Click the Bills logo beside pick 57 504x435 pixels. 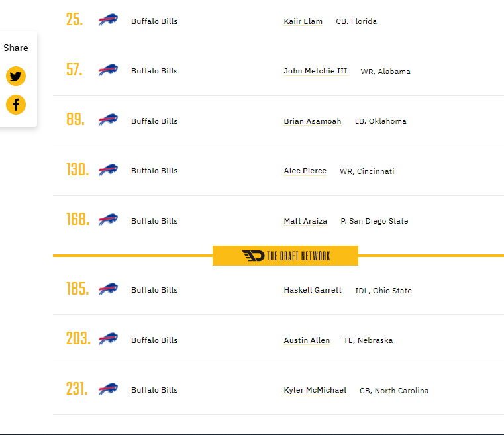click(108, 70)
